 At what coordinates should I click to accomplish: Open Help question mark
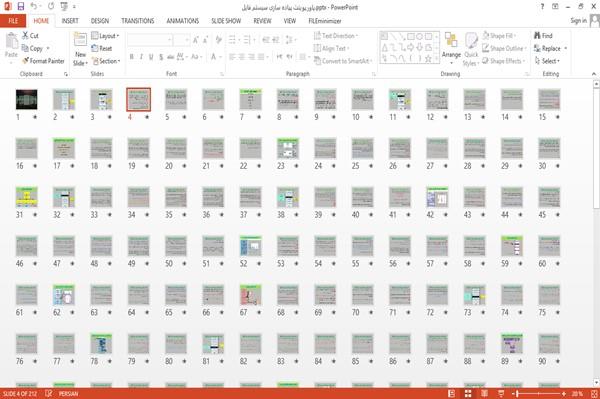coord(542,7)
